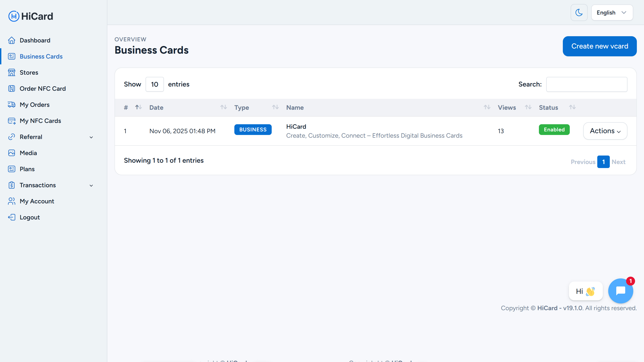Click the card tagline 'Create, Customize, Connect'

click(326, 135)
